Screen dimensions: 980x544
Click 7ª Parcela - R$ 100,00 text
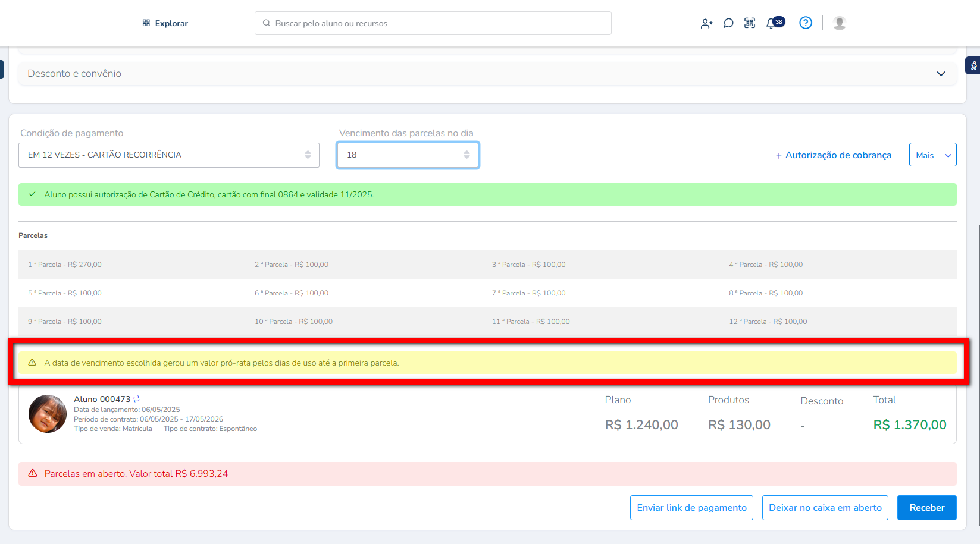(x=528, y=293)
